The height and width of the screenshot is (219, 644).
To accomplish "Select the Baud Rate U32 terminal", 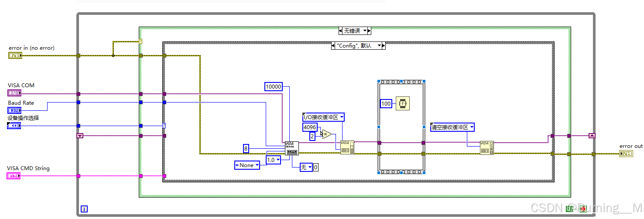I will tap(14, 110).
